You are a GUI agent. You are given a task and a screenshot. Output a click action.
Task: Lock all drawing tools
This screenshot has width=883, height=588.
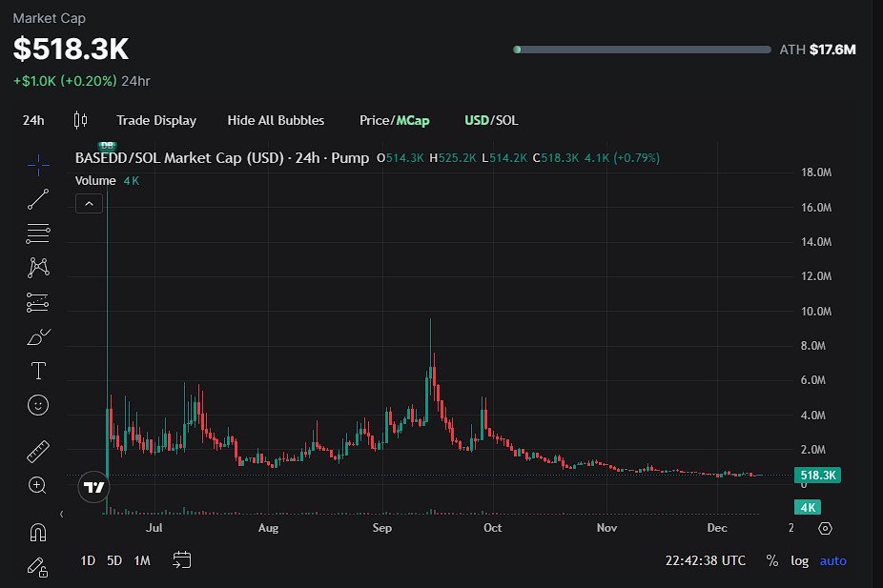click(x=38, y=567)
